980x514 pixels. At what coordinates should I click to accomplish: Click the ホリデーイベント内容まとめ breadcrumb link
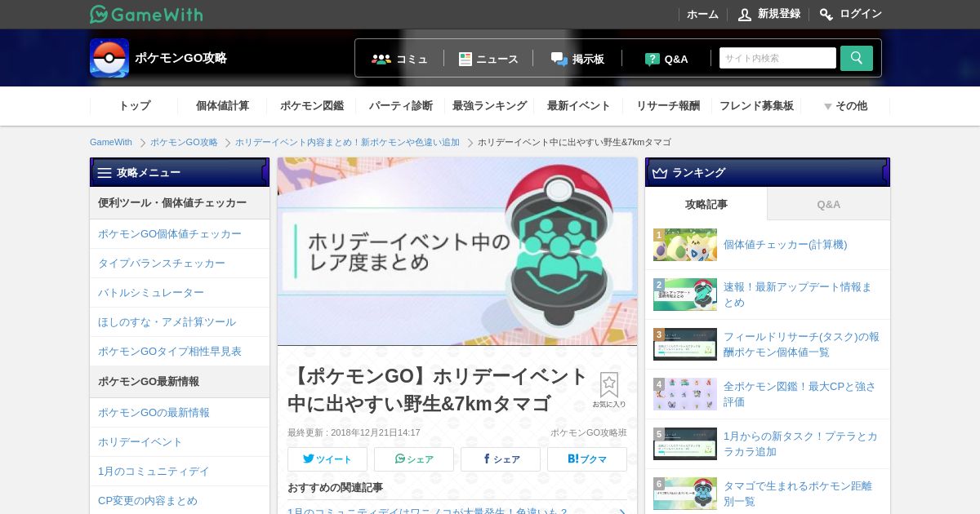coord(347,142)
